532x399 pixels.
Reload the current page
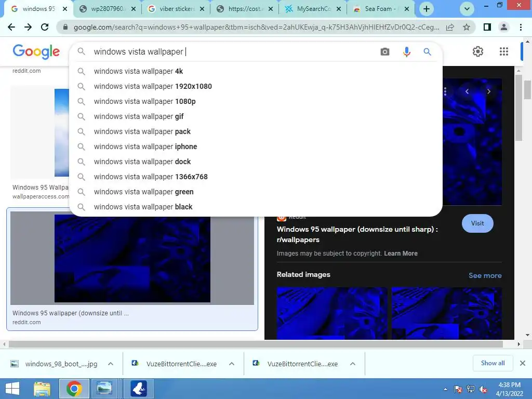tap(45, 27)
